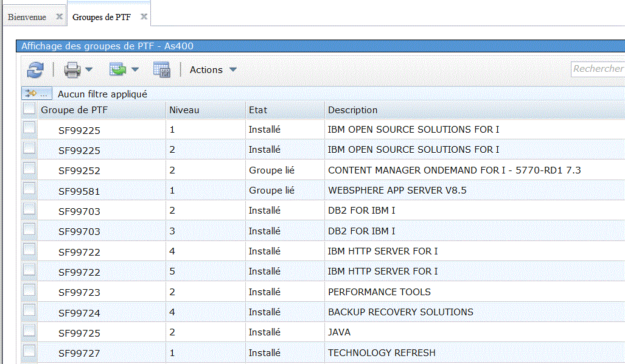Switch to the Bienvenue tab

tap(27, 17)
